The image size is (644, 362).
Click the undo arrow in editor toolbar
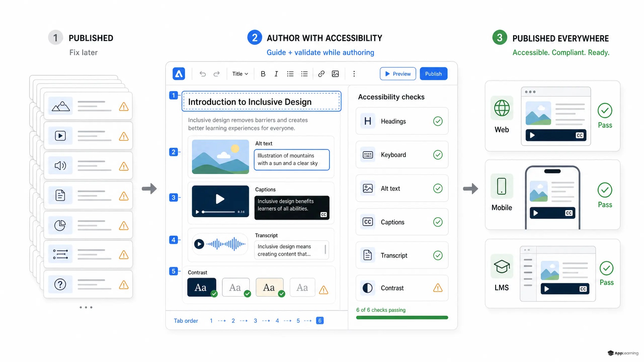tap(203, 74)
